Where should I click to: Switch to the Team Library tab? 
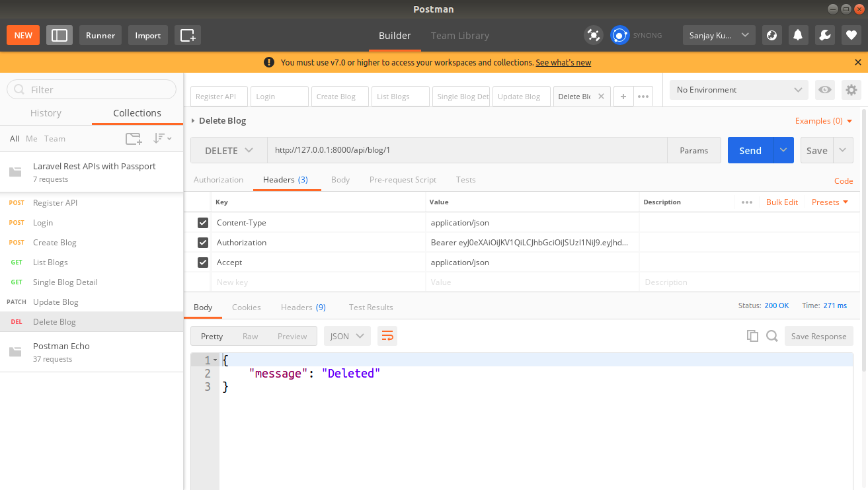(x=460, y=36)
